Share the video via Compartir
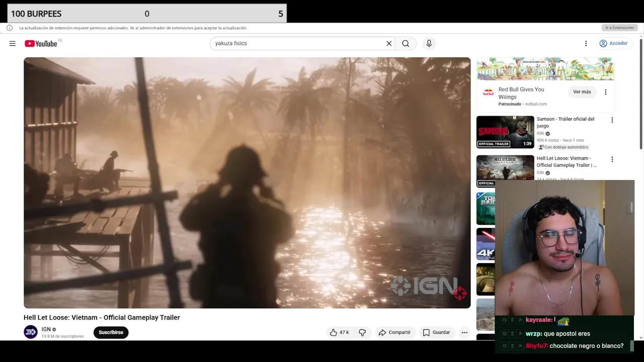 click(x=394, y=332)
